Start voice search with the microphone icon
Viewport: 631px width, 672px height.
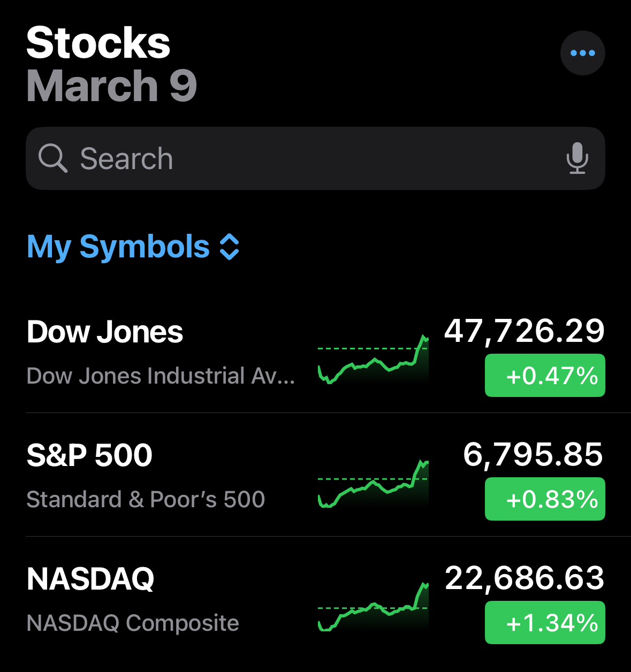tap(577, 158)
